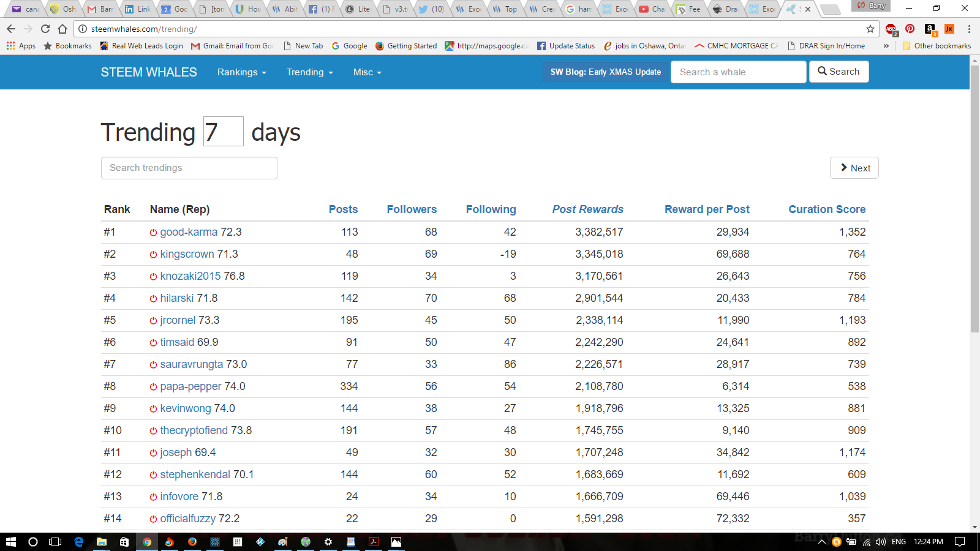Open a new browser tab

click(x=830, y=9)
